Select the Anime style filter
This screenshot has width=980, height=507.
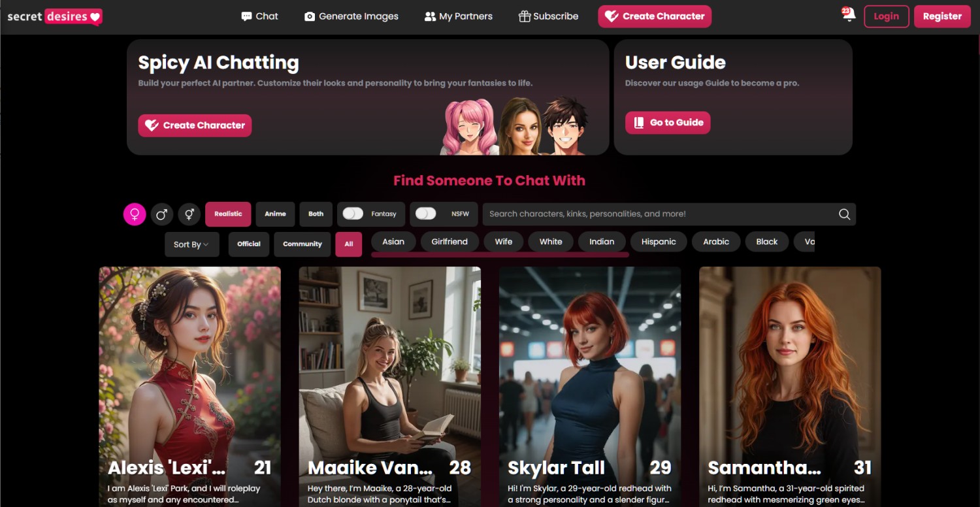275,214
